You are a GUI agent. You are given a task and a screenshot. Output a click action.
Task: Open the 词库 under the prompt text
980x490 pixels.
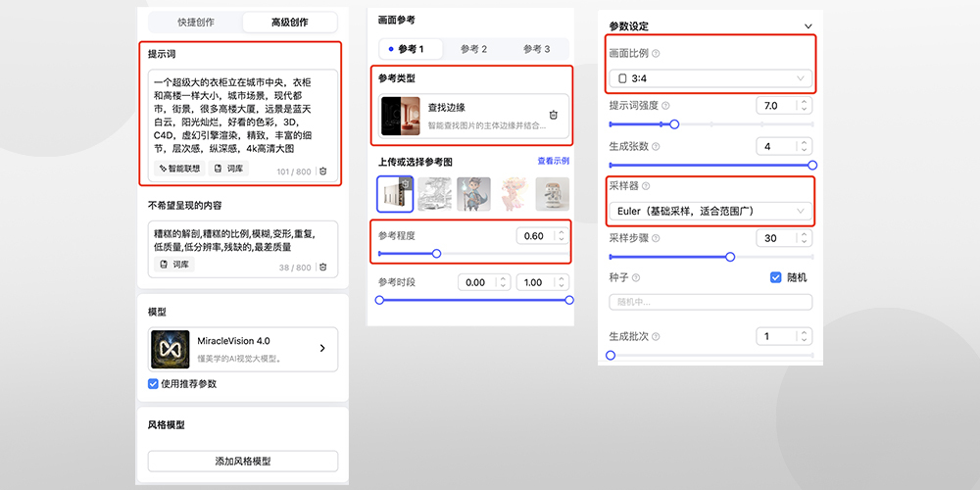coord(228,169)
